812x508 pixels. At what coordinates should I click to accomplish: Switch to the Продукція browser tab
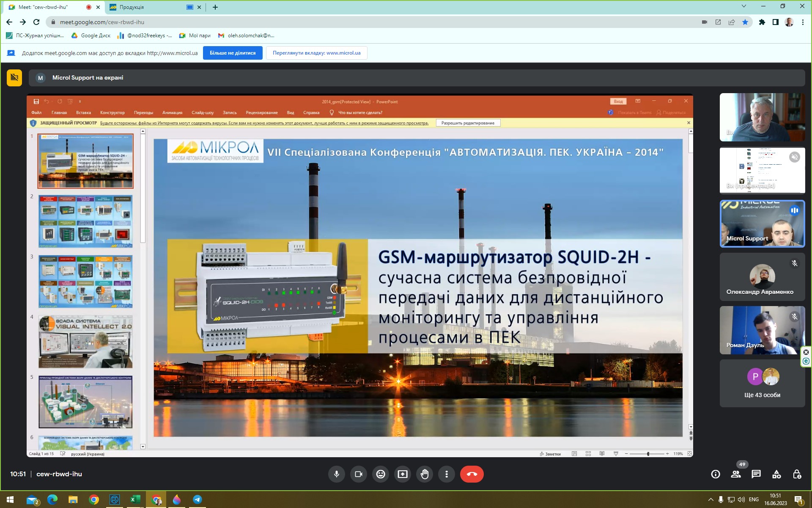click(x=144, y=7)
